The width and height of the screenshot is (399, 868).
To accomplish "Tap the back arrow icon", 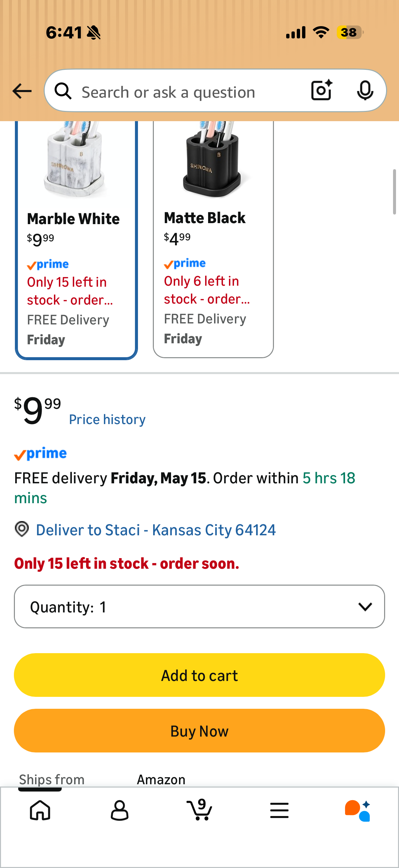I will 22,91.
